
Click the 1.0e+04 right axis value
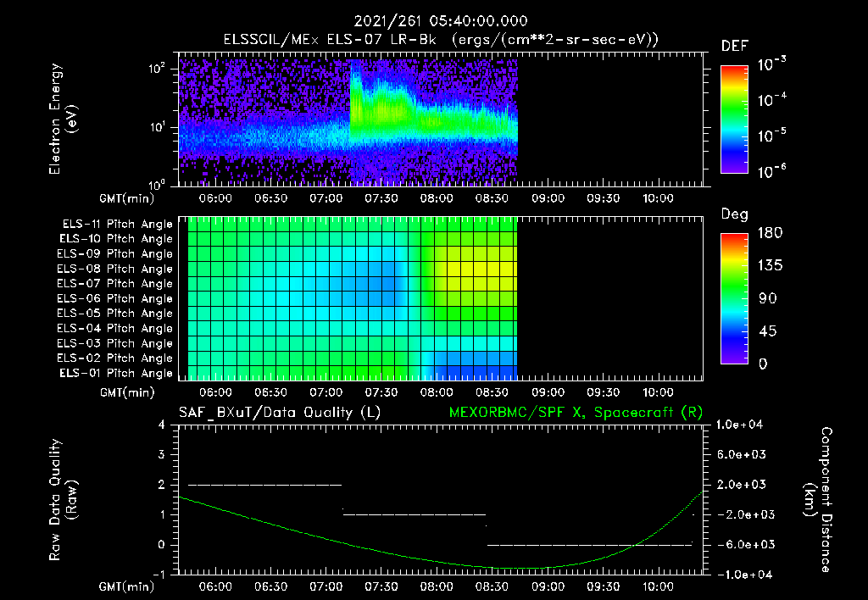tap(740, 425)
